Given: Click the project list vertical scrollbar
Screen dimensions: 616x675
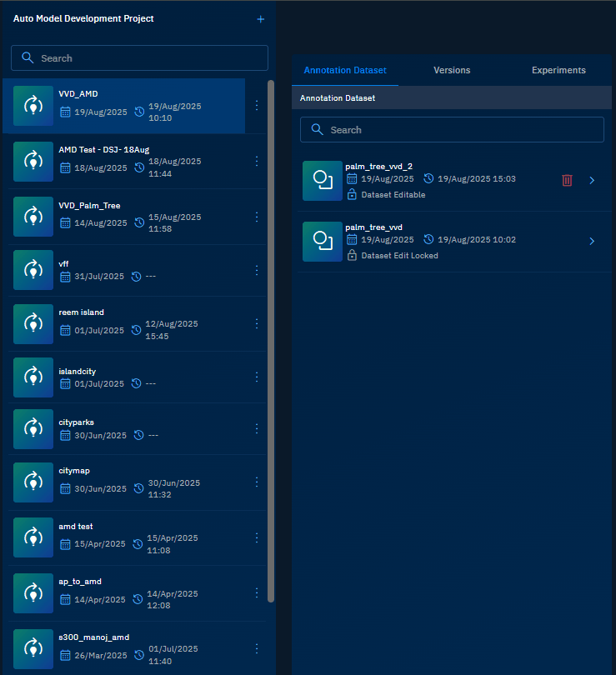Looking at the screenshot, I should coord(270,333).
